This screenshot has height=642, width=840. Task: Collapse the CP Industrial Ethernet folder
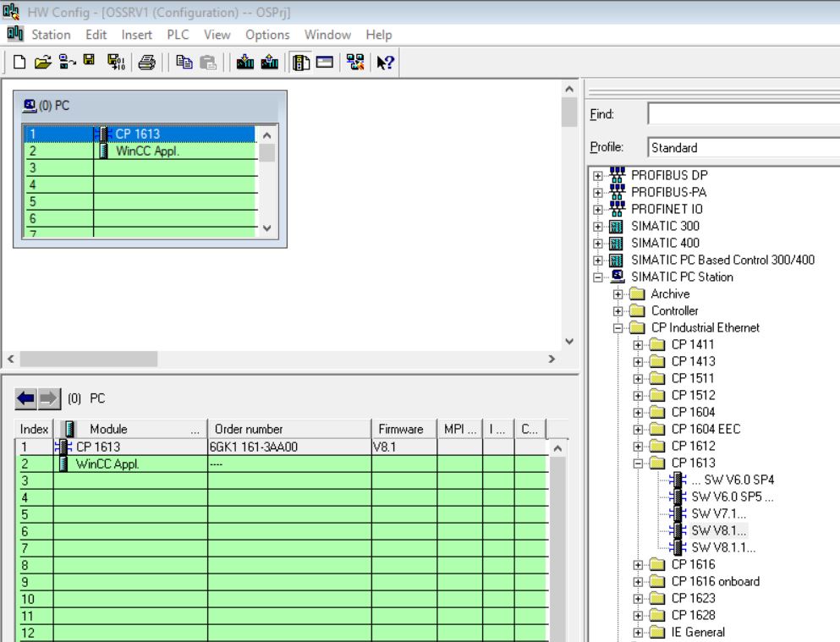click(x=618, y=327)
